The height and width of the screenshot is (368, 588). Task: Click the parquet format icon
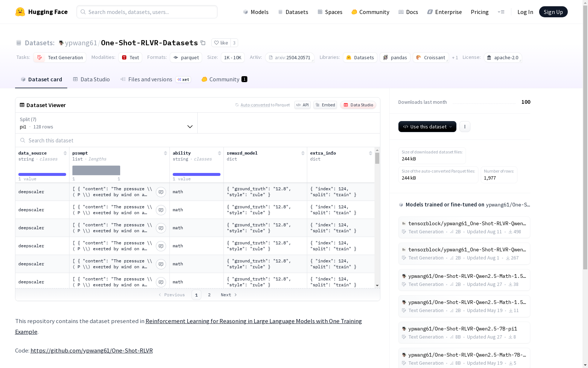(x=176, y=57)
